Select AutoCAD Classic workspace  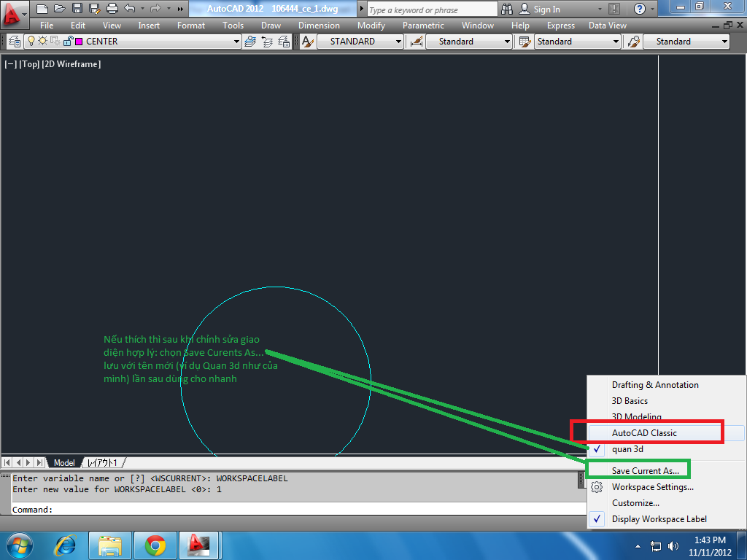pos(665,433)
